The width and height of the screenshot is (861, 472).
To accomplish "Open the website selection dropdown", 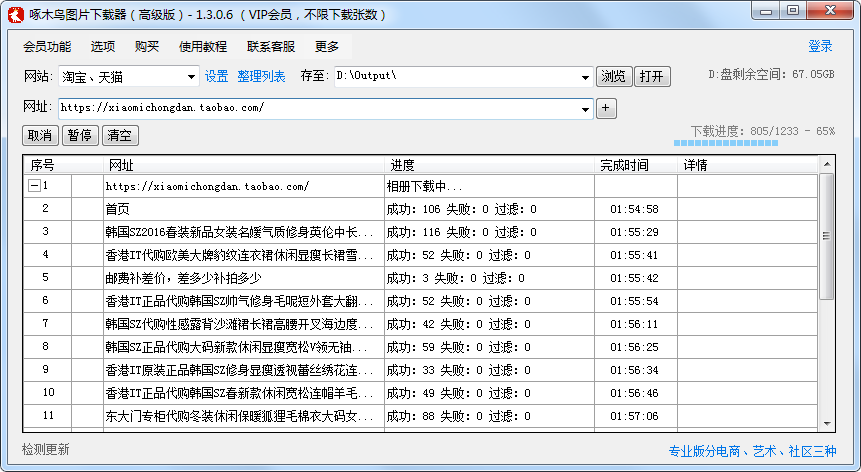I will tap(192, 77).
